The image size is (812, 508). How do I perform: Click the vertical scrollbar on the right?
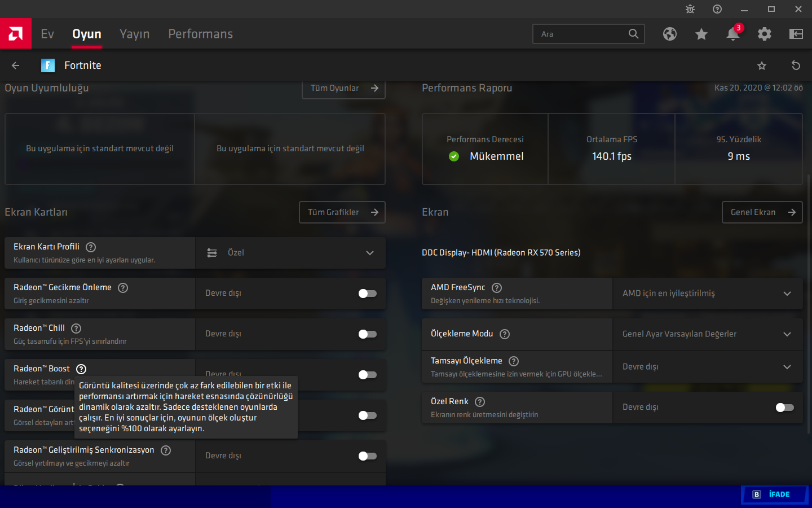pyautogui.click(x=809, y=304)
